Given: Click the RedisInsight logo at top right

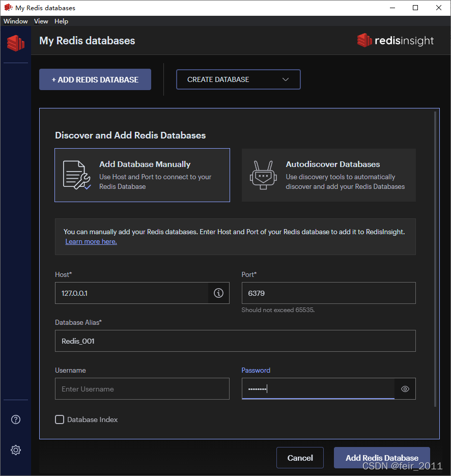Looking at the screenshot, I should [x=396, y=40].
